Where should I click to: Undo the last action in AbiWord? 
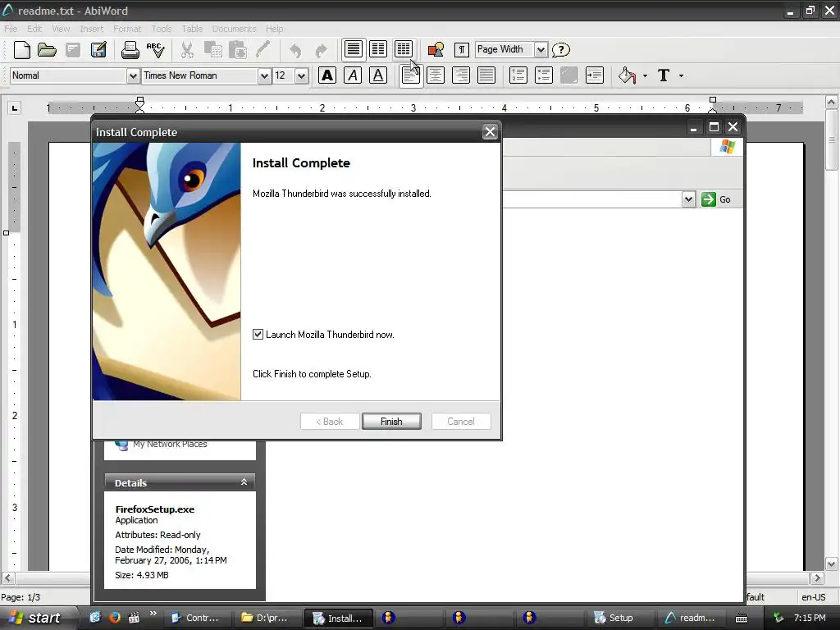click(x=295, y=50)
